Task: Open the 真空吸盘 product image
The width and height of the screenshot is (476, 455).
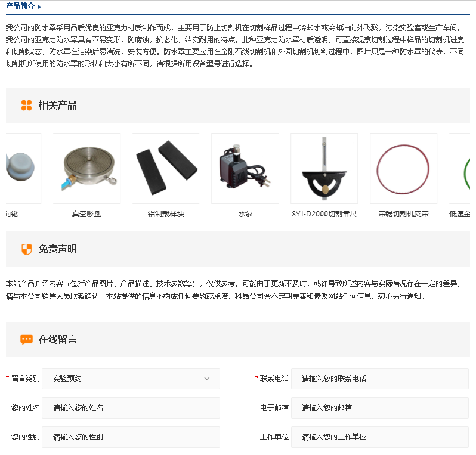Action: coord(86,168)
